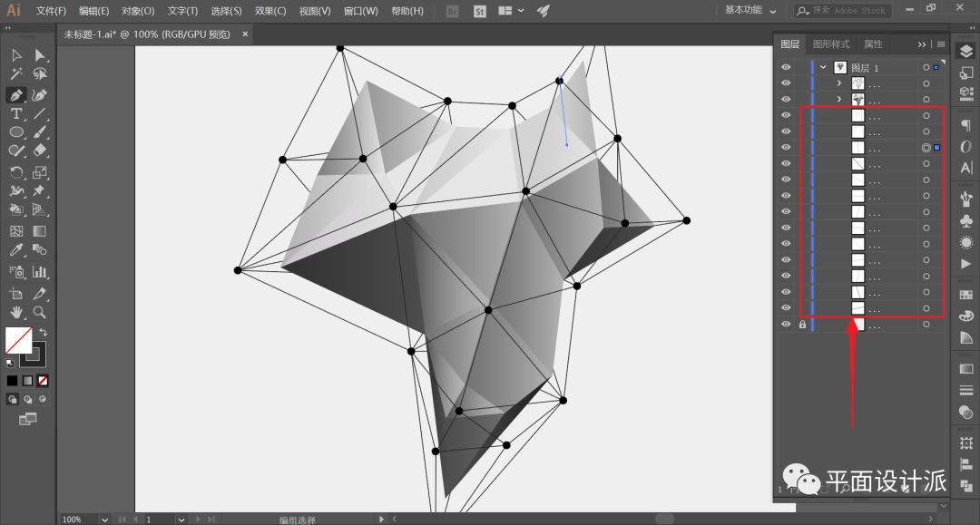
Task: Click the Ellipse shape tool
Action: (16, 132)
